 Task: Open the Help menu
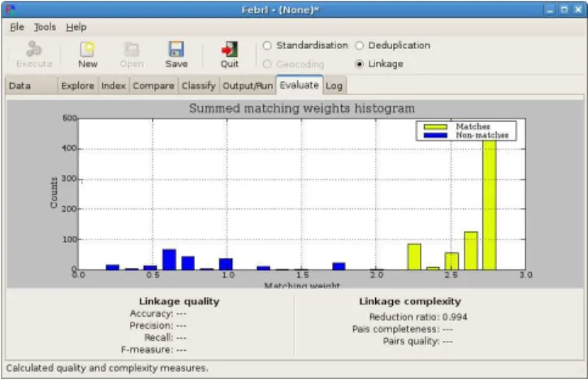click(76, 27)
